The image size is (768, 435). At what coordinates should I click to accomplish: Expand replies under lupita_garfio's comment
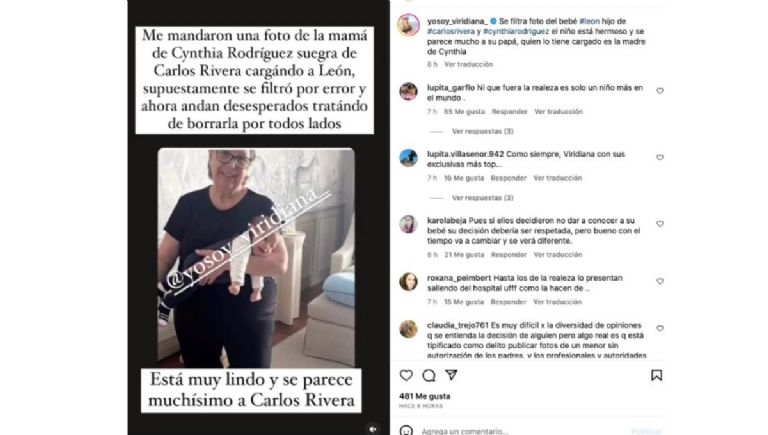click(482, 131)
